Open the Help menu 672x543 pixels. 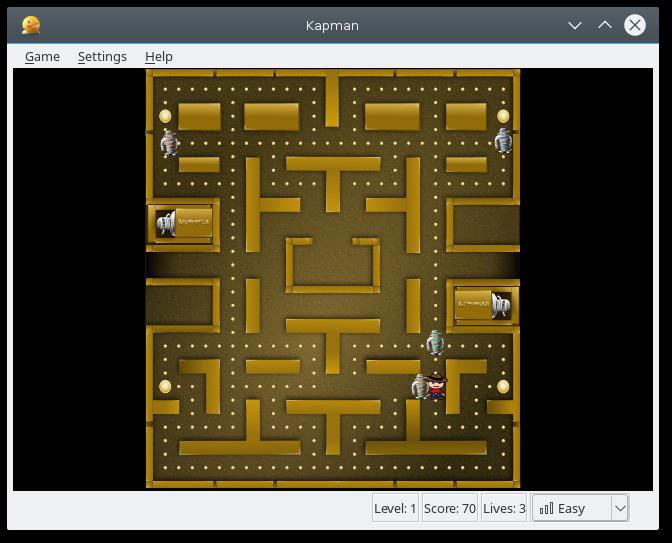point(159,57)
